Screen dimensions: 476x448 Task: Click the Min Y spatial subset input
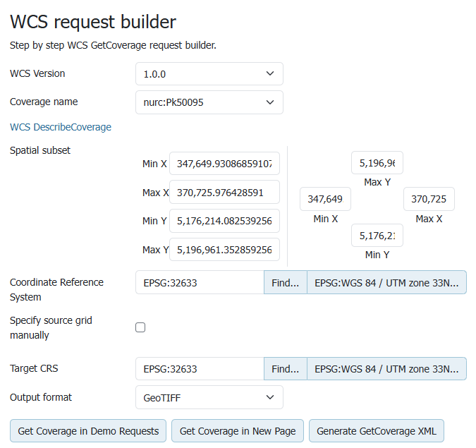pos(224,221)
